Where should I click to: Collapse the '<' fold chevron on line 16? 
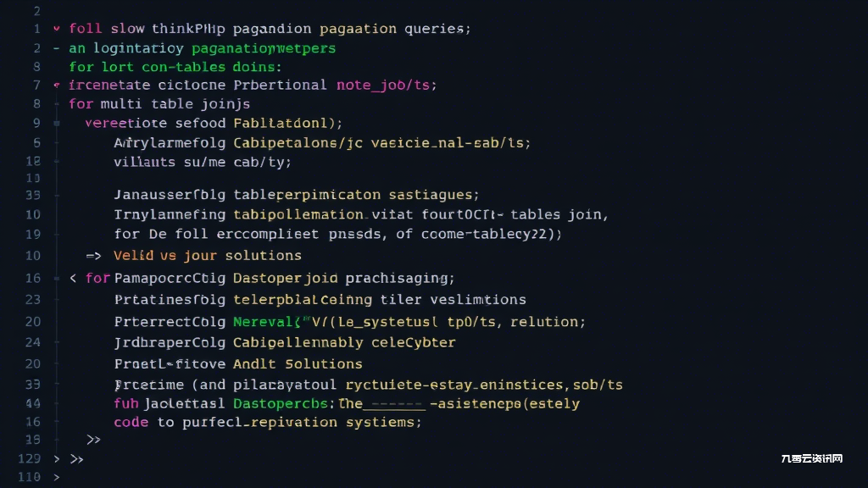[73, 278]
